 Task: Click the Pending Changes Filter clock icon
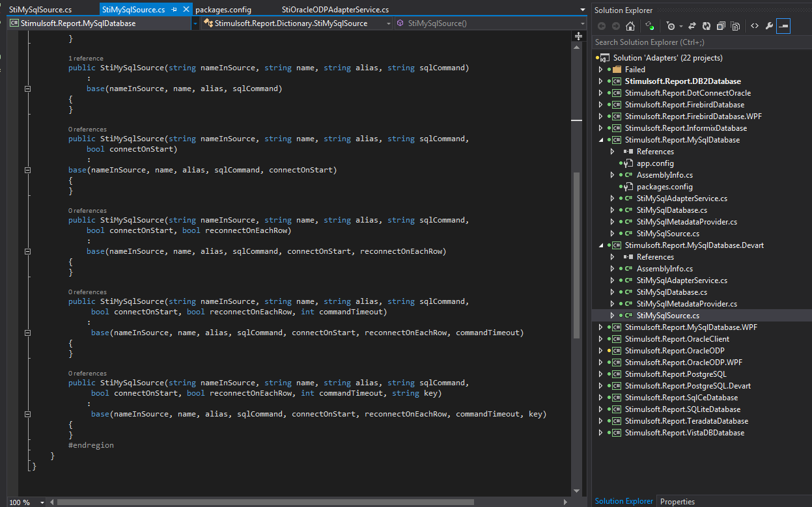(671, 26)
